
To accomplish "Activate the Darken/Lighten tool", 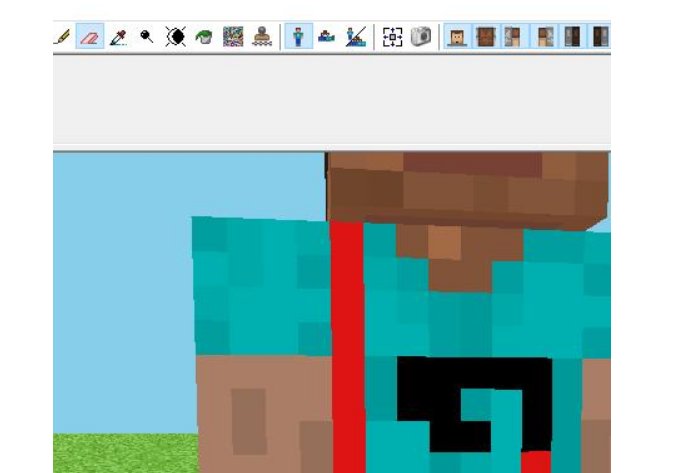I will coord(176,37).
